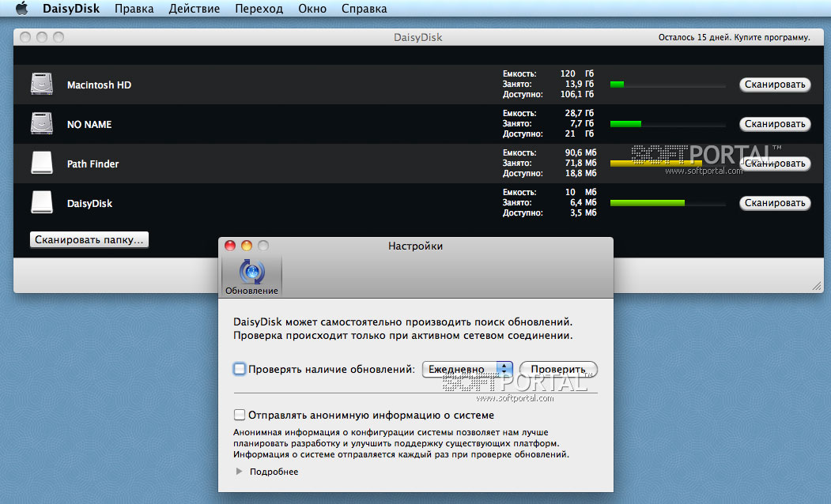Click the 106,1 Гб available value
The height and width of the screenshot is (504, 831).
coord(577,94)
